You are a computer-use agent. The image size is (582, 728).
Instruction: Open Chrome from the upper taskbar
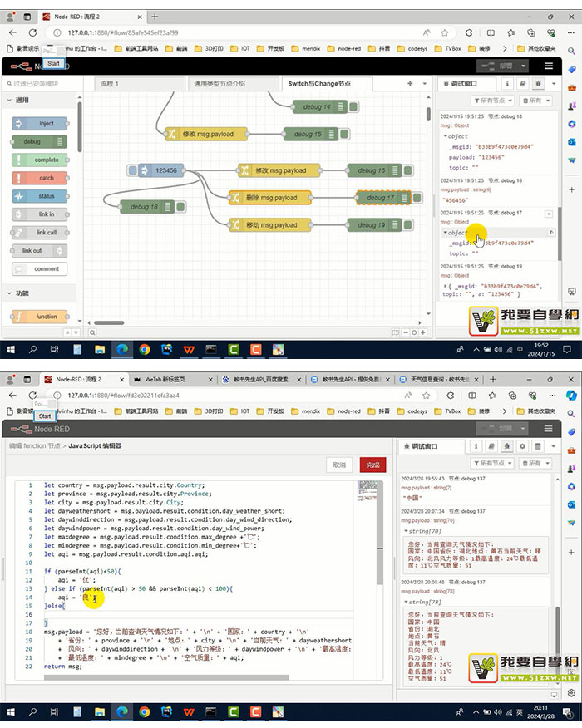tap(145, 349)
